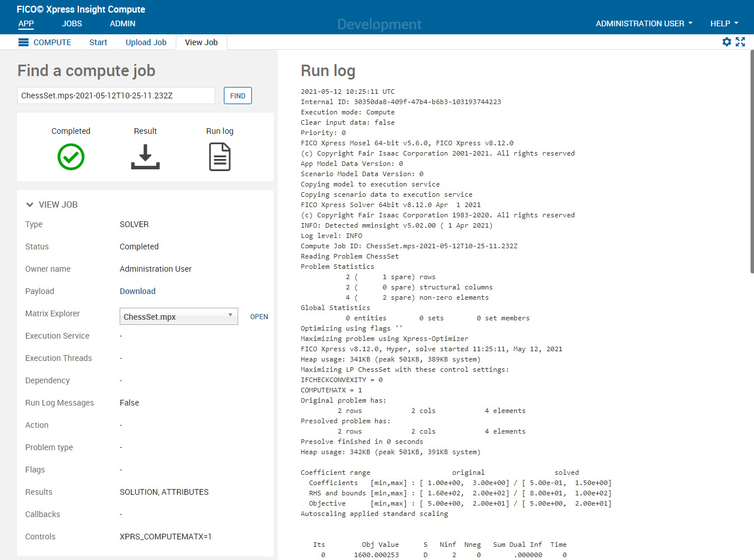
Task: Click the Reading Problem ChessSet log line
Action: [x=350, y=256]
